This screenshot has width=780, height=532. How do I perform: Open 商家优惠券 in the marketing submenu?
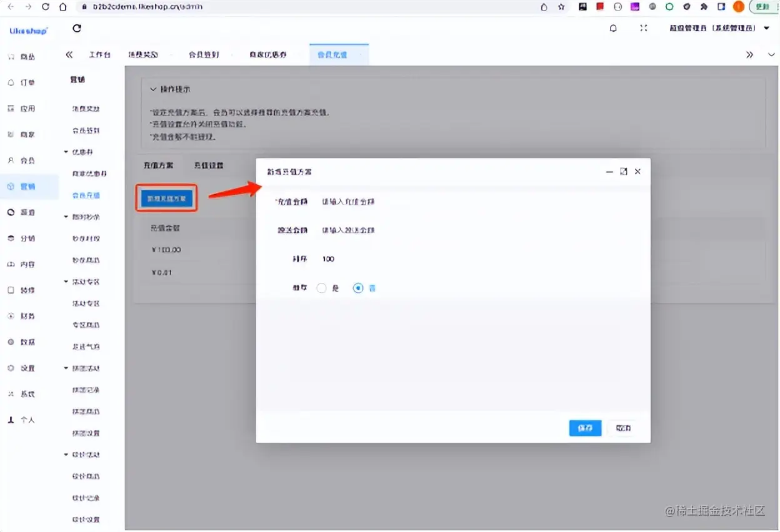pyautogui.click(x=89, y=174)
